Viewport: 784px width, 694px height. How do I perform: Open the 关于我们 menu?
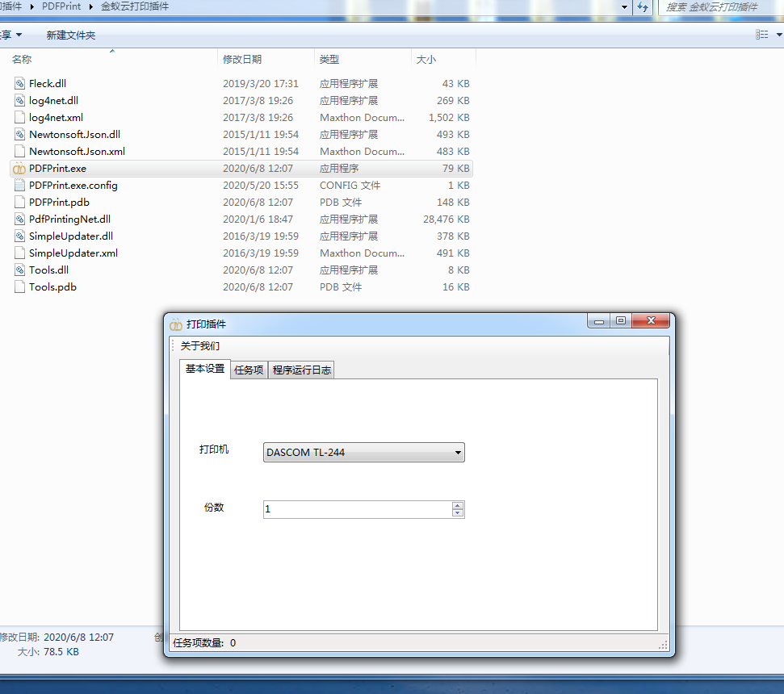[x=199, y=346]
